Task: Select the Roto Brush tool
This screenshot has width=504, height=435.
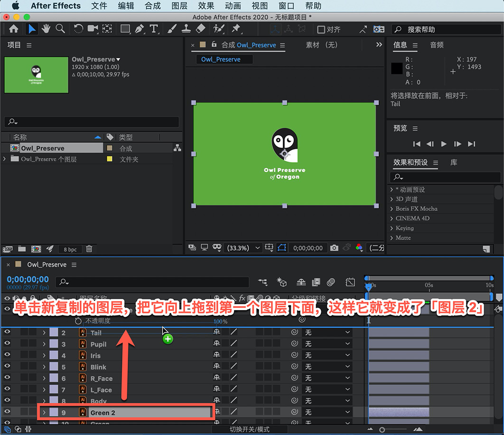Action: 219,29
